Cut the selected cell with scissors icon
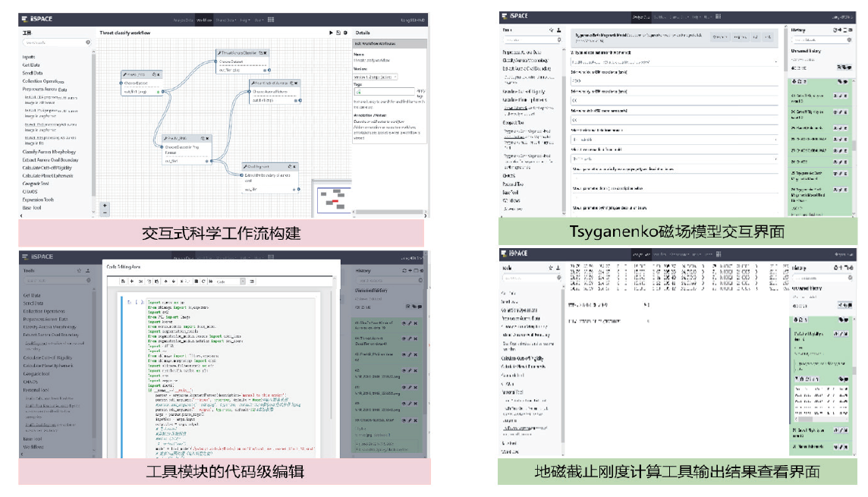The height and width of the screenshot is (497, 868). [140, 282]
